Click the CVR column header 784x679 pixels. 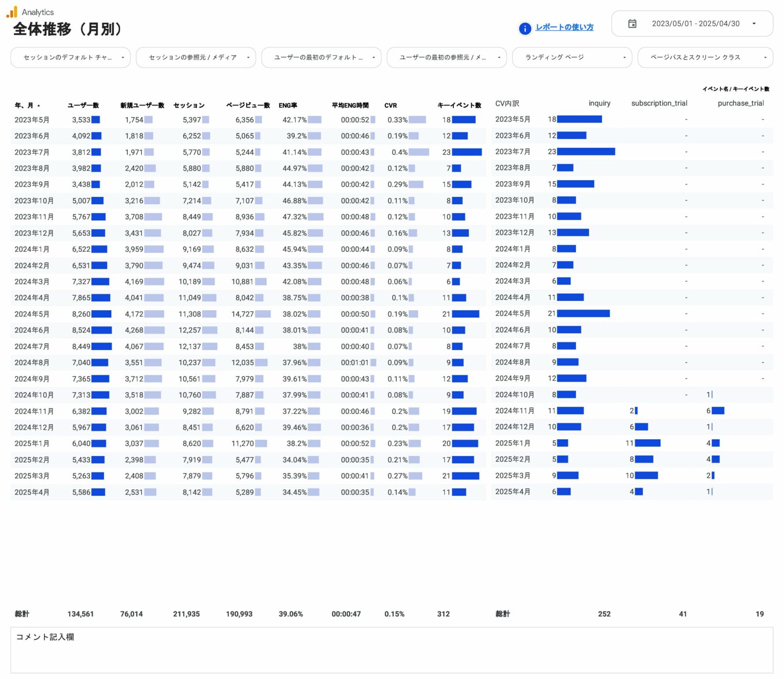click(391, 105)
